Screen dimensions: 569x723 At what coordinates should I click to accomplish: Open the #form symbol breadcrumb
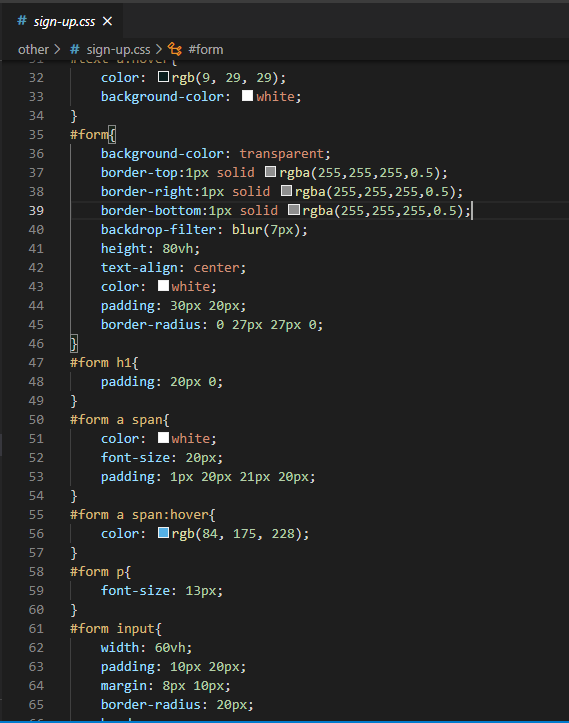[x=206, y=49]
